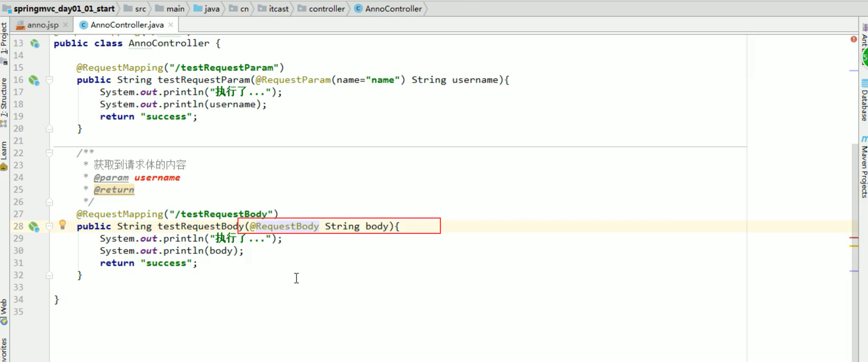Show the Learn tool window
The height and width of the screenshot is (362, 868).
[x=4, y=156]
